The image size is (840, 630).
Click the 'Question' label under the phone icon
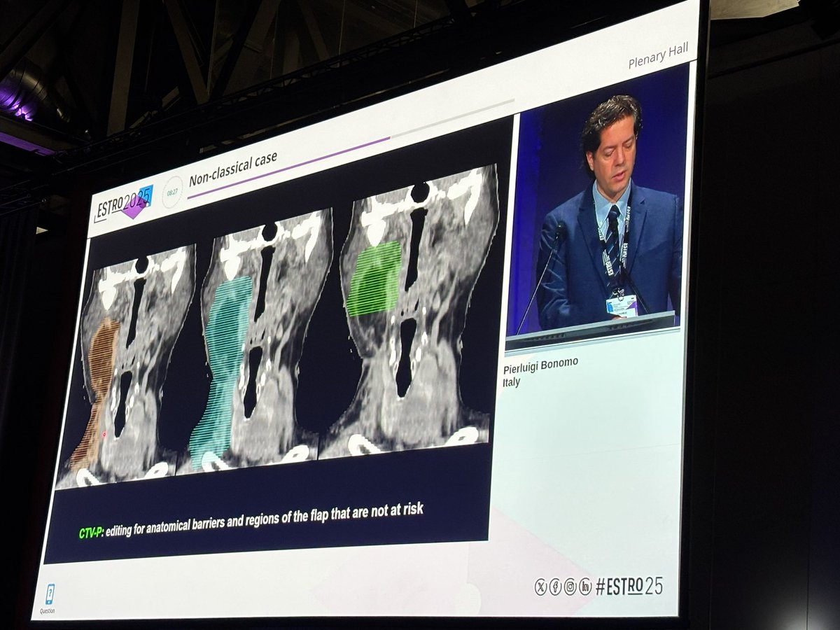coord(48,611)
